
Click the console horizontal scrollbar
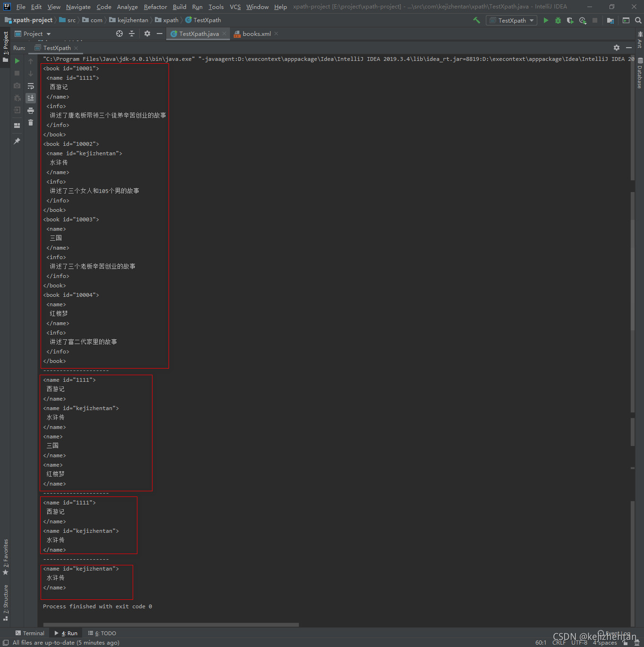170,625
